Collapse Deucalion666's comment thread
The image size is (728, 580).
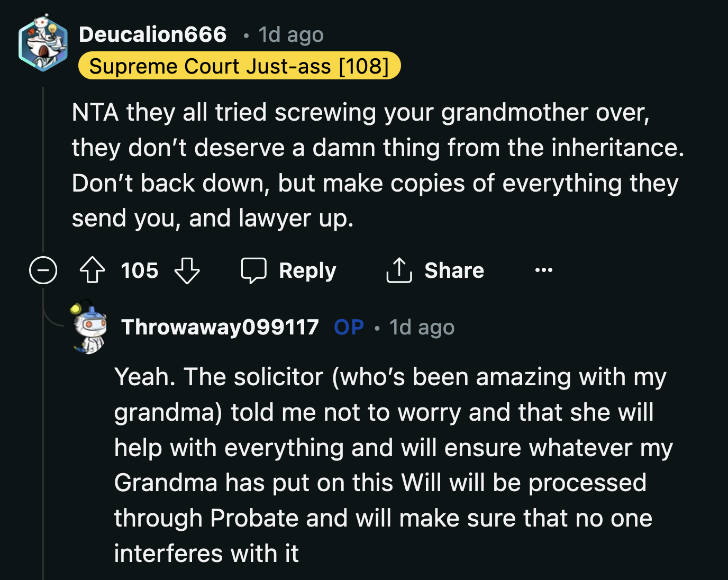[x=43, y=270]
